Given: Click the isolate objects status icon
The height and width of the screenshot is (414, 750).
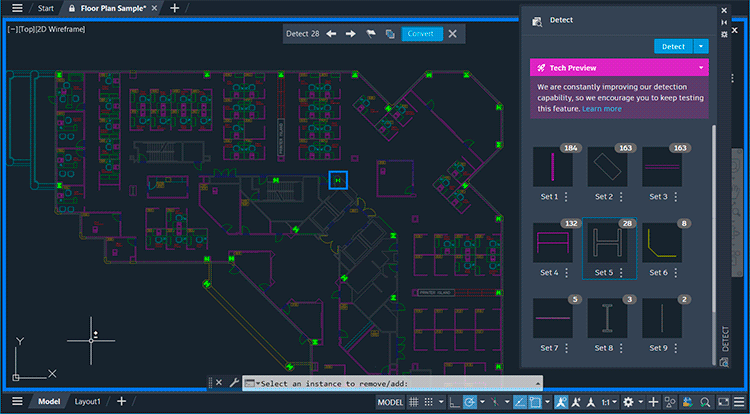Looking at the screenshot, I should (671, 402).
